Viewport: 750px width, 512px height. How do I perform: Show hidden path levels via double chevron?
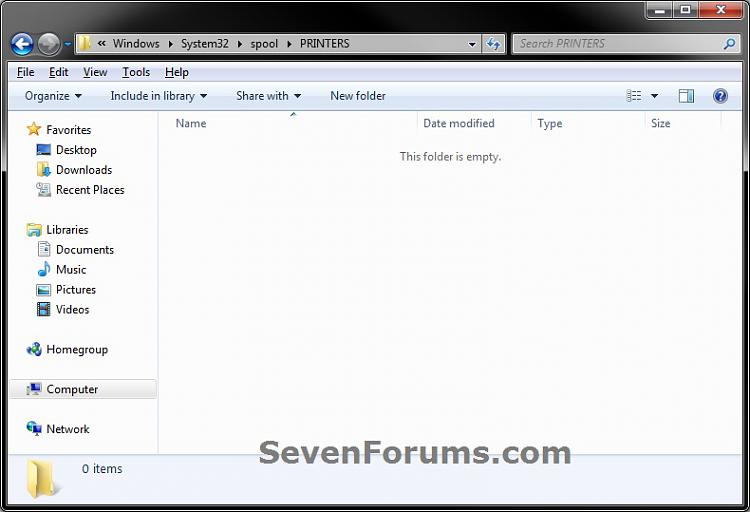[x=101, y=44]
